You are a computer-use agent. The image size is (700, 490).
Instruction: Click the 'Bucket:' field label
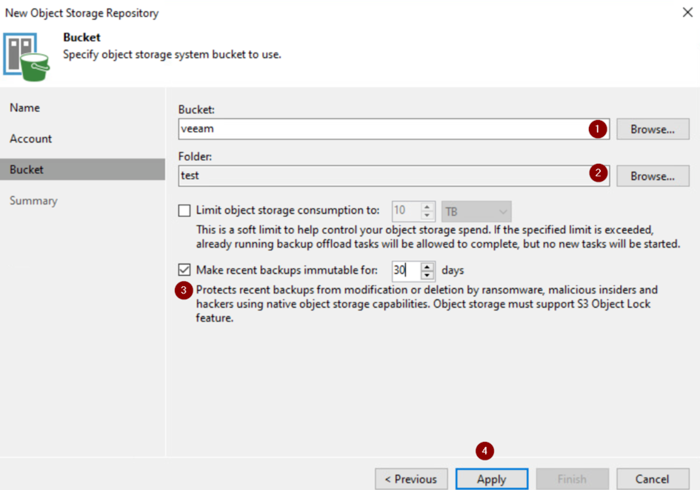click(196, 110)
